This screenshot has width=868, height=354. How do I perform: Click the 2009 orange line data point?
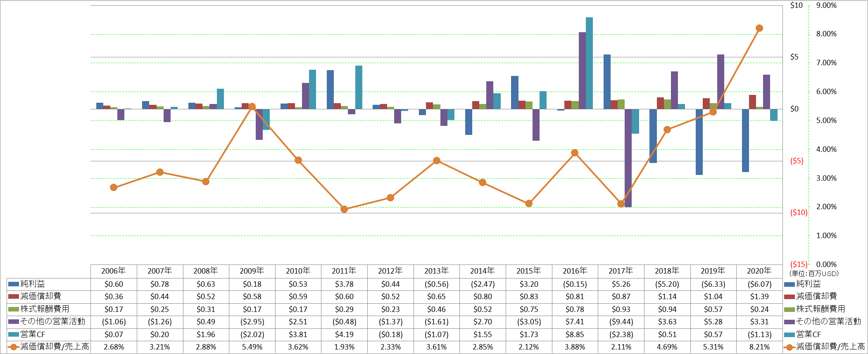pyautogui.click(x=252, y=106)
